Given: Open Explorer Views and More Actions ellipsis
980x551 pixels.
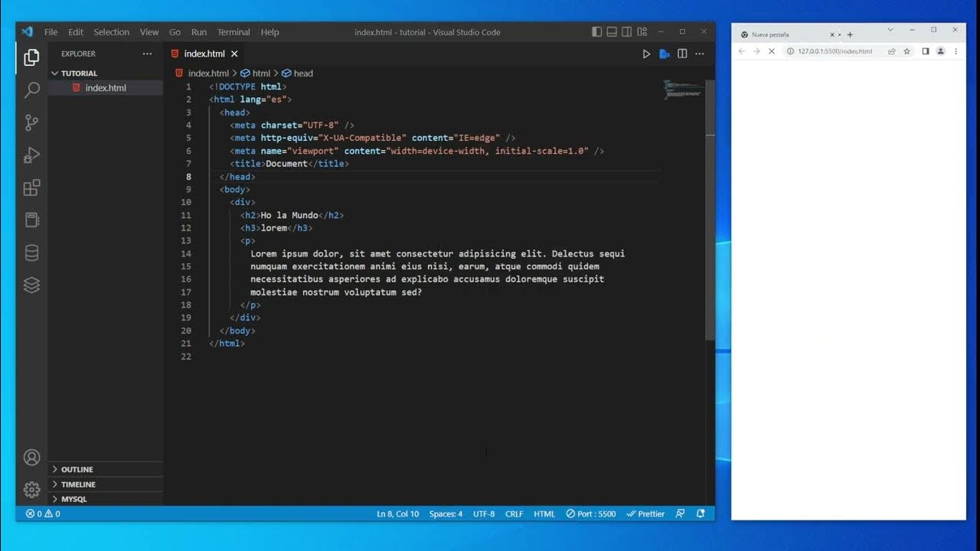Looking at the screenshot, I should 147,54.
